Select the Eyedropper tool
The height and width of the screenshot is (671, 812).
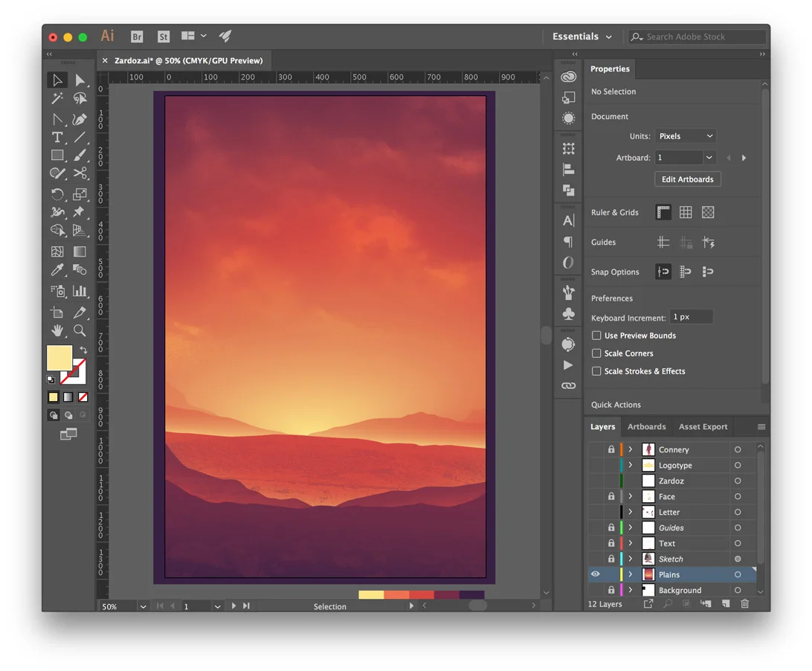57,269
